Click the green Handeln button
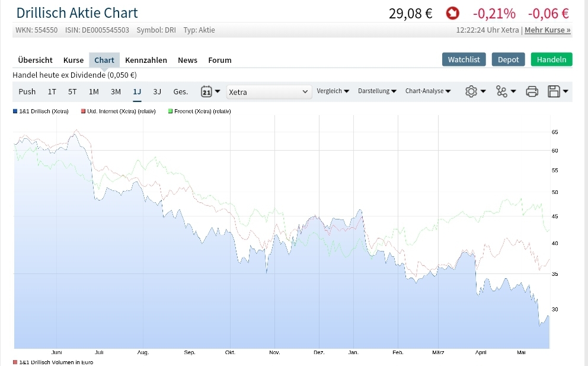Screen dimensions: 588x366 [551, 59]
